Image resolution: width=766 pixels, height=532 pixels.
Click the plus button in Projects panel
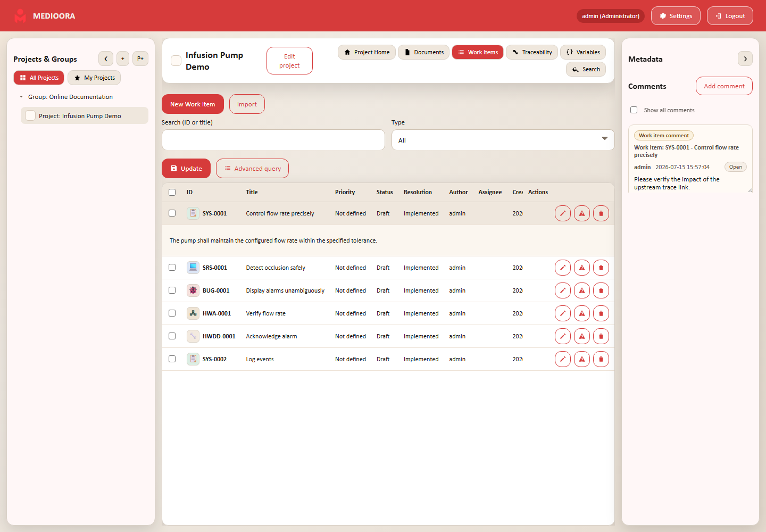(x=123, y=59)
